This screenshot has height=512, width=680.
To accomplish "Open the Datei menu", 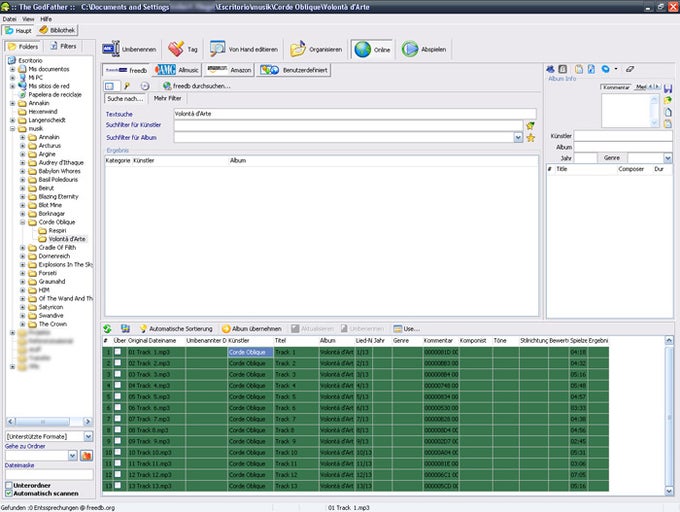I will point(9,19).
